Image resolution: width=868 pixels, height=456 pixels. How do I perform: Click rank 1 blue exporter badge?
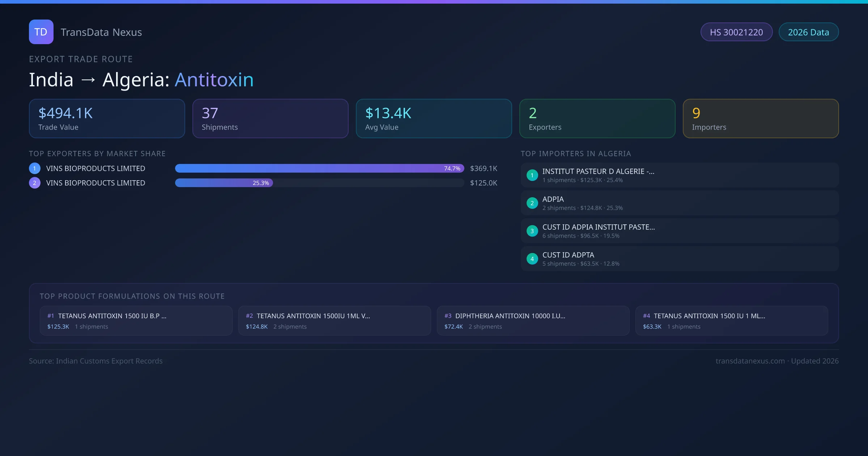[x=35, y=168]
